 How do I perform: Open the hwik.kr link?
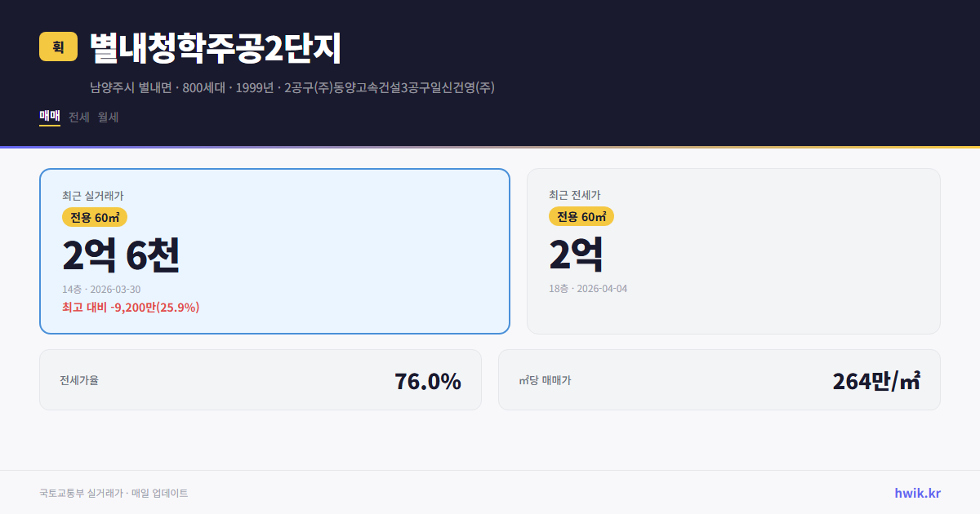coord(916,492)
